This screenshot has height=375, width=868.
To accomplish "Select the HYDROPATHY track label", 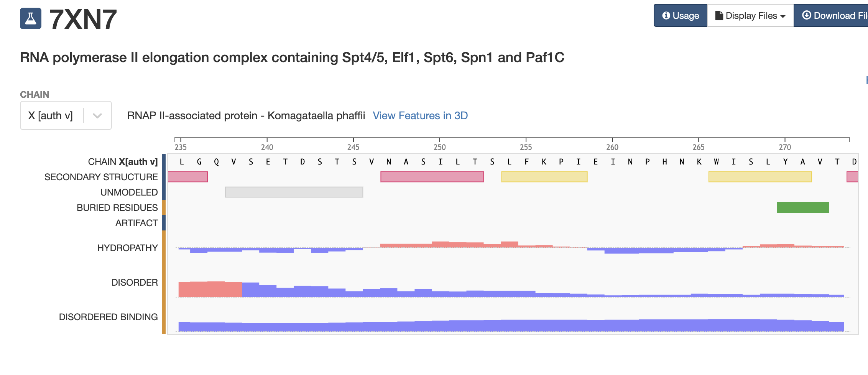I will click(x=127, y=248).
